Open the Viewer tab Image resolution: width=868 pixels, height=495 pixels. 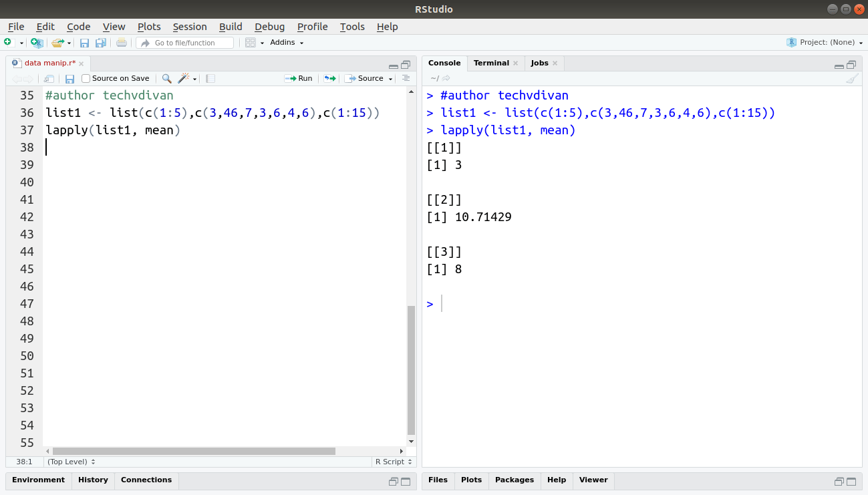coord(593,480)
